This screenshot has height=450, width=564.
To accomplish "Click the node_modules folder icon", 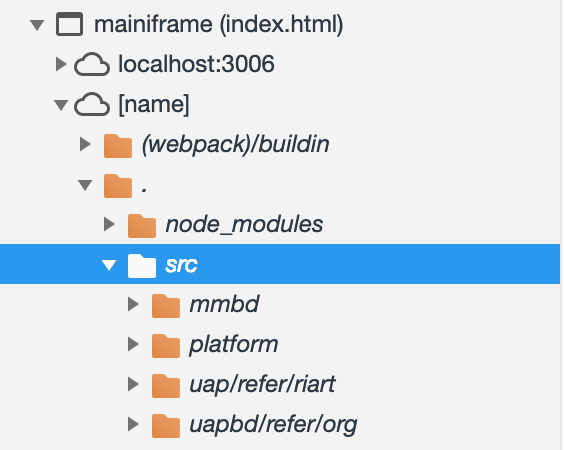I will (142, 226).
